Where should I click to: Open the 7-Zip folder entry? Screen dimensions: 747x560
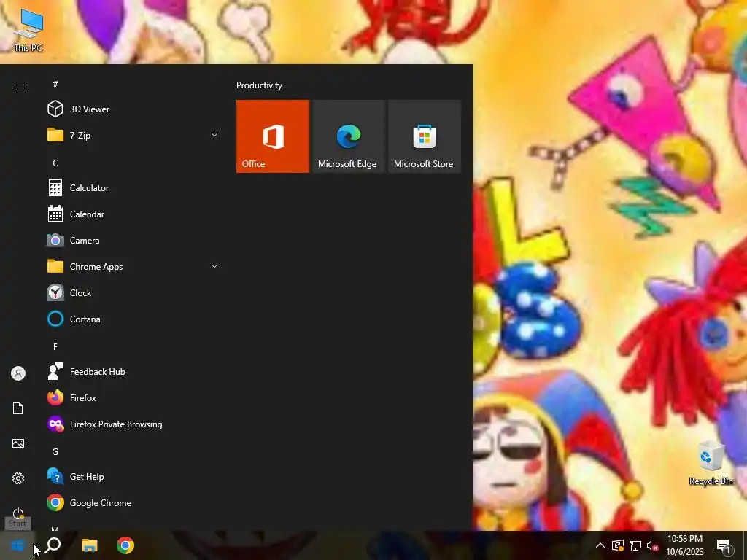pos(133,135)
